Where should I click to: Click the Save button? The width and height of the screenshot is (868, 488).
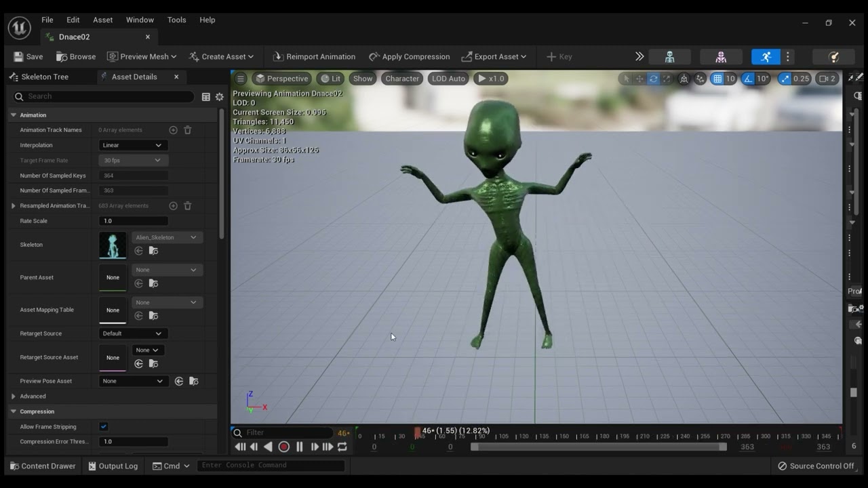[x=28, y=57]
